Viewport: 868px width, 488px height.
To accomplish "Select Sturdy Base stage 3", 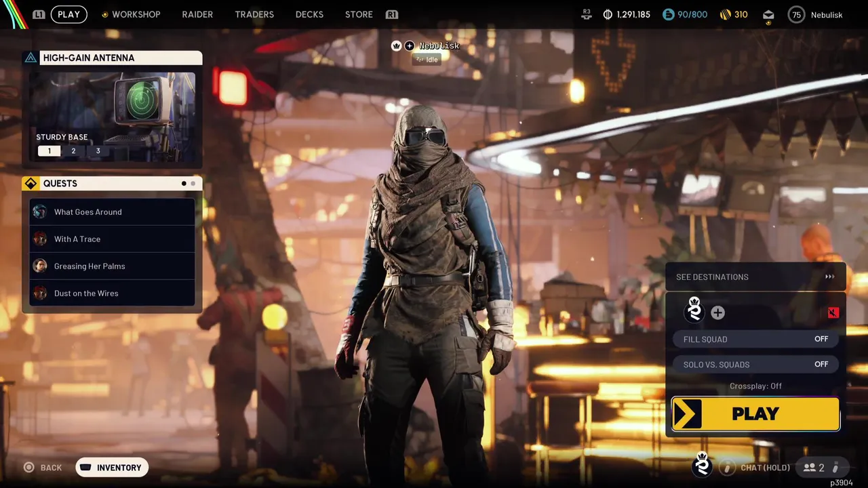I will coord(98,150).
